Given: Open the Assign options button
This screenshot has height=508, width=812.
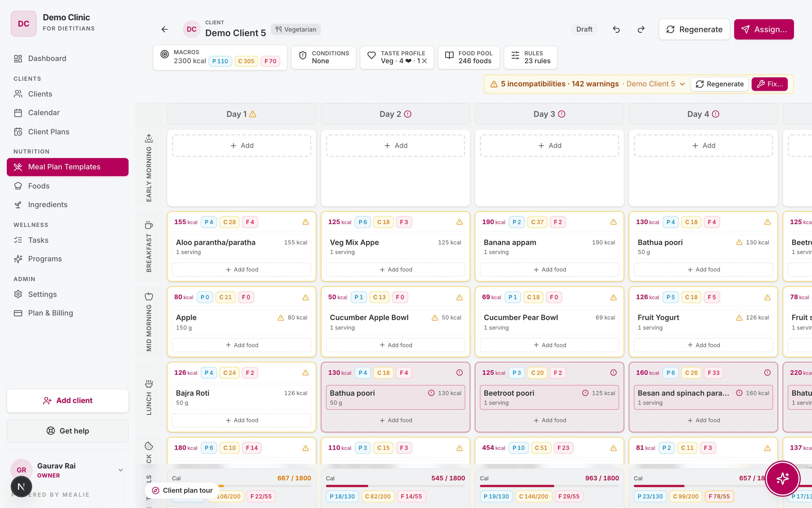Looking at the screenshot, I should pos(764,29).
